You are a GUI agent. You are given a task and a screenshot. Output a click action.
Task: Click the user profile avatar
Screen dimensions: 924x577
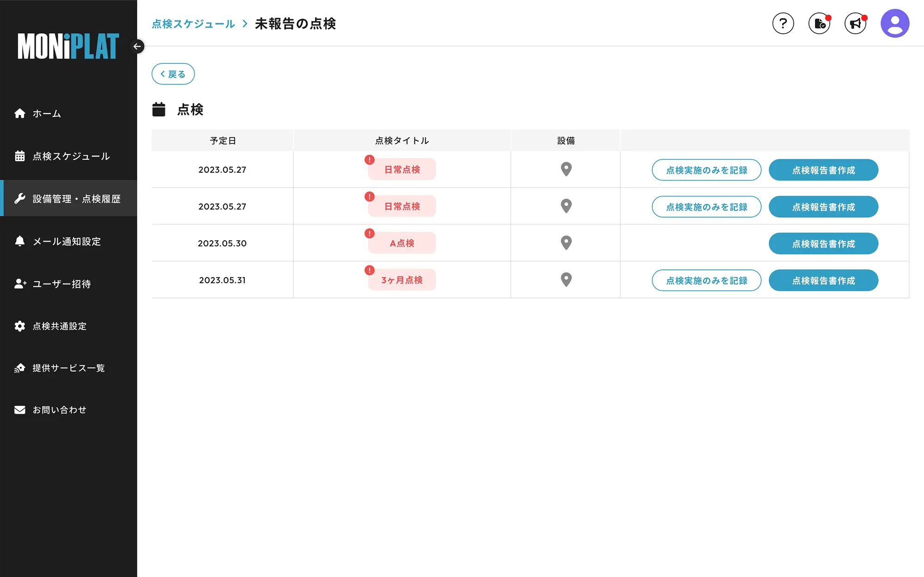(894, 22)
